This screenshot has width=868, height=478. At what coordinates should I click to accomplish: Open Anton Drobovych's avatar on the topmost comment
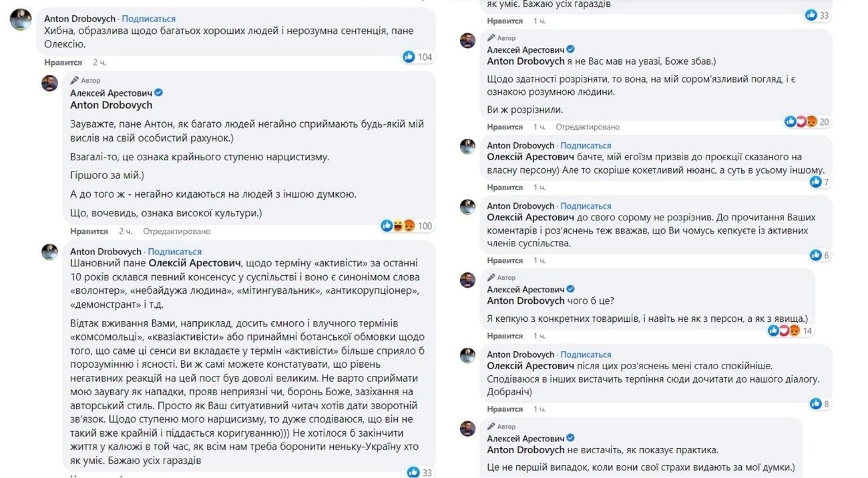pyautogui.click(x=21, y=20)
